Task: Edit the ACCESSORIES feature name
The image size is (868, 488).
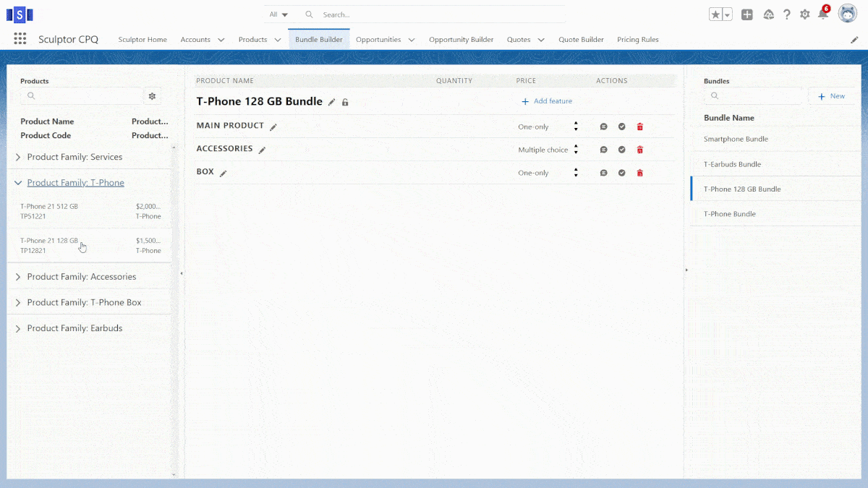Action: pyautogui.click(x=262, y=150)
